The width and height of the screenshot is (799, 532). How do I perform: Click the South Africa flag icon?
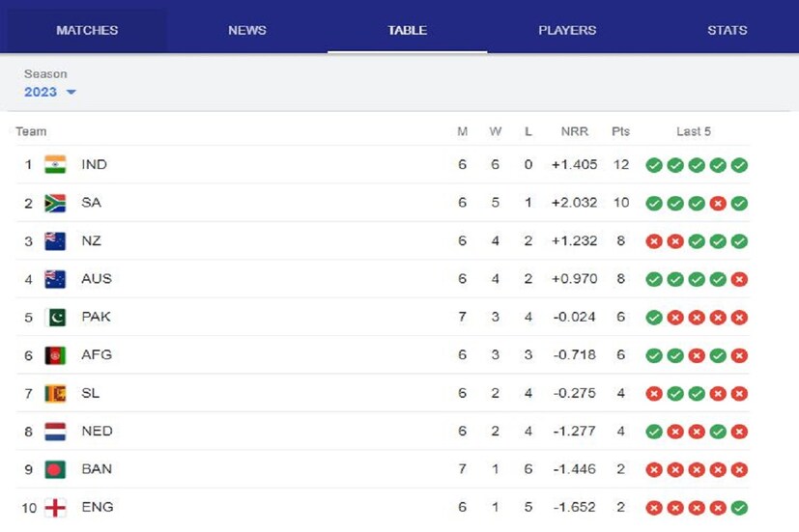55,203
